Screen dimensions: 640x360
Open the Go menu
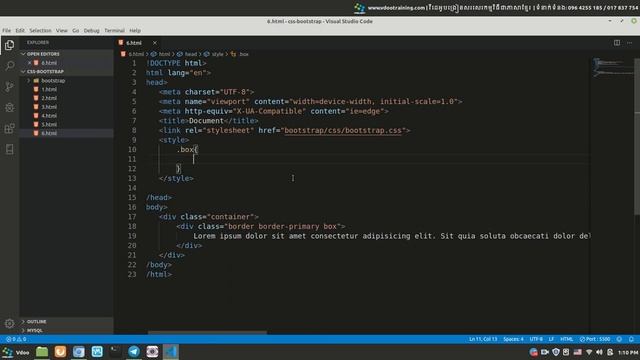pos(76,31)
